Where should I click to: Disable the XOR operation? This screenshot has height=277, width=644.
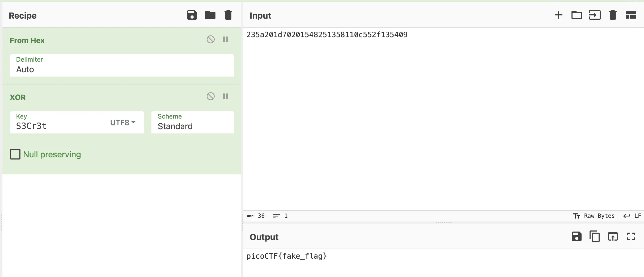210,96
